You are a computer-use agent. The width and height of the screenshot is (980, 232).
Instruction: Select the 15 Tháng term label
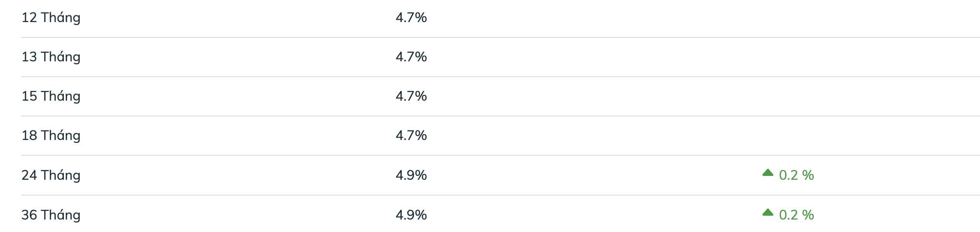pos(51,96)
